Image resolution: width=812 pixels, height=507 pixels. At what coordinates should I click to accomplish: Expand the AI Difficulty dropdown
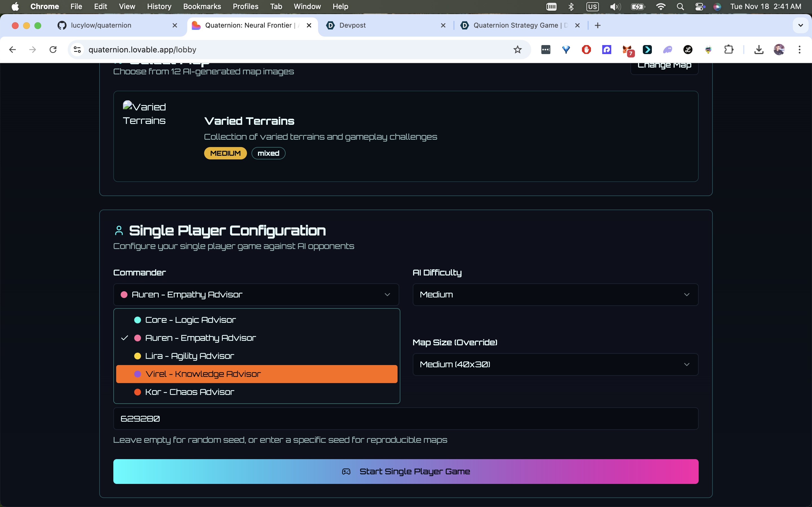click(x=555, y=294)
